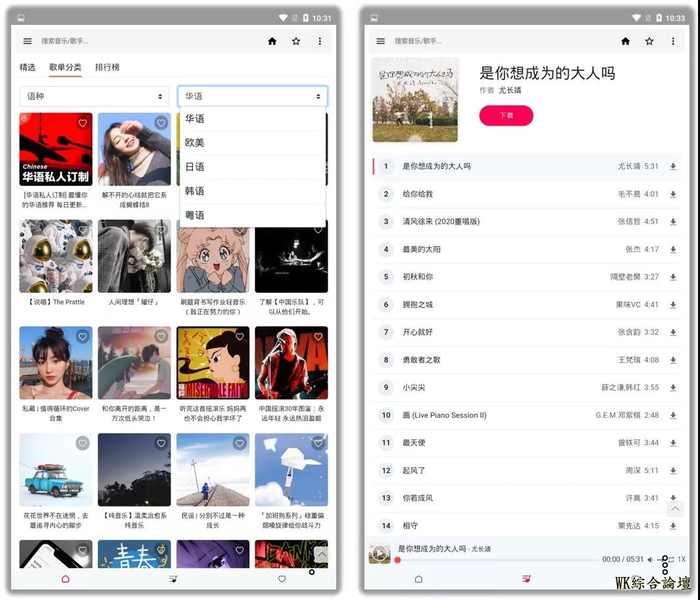Like the 解不开的心结 playlist heart

pos(161,123)
